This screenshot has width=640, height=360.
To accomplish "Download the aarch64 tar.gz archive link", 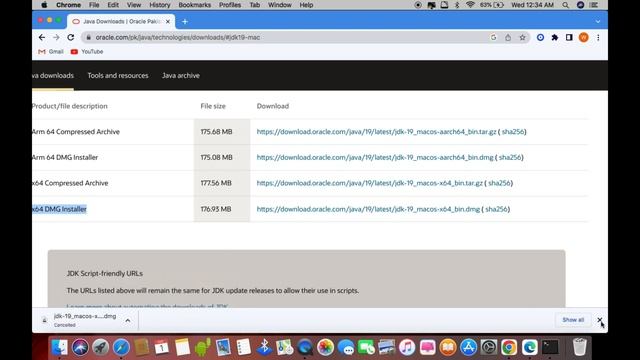I will (x=376, y=132).
